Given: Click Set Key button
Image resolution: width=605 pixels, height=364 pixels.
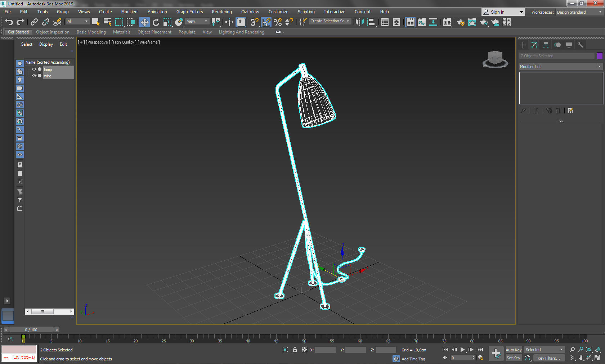Looking at the screenshot, I should pyautogui.click(x=514, y=358).
